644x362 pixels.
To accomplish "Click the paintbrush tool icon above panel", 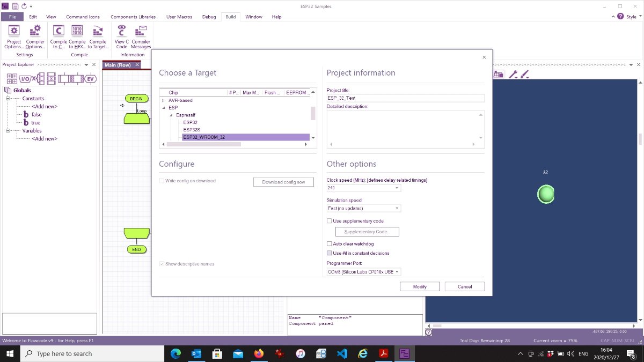I will coord(524,75).
